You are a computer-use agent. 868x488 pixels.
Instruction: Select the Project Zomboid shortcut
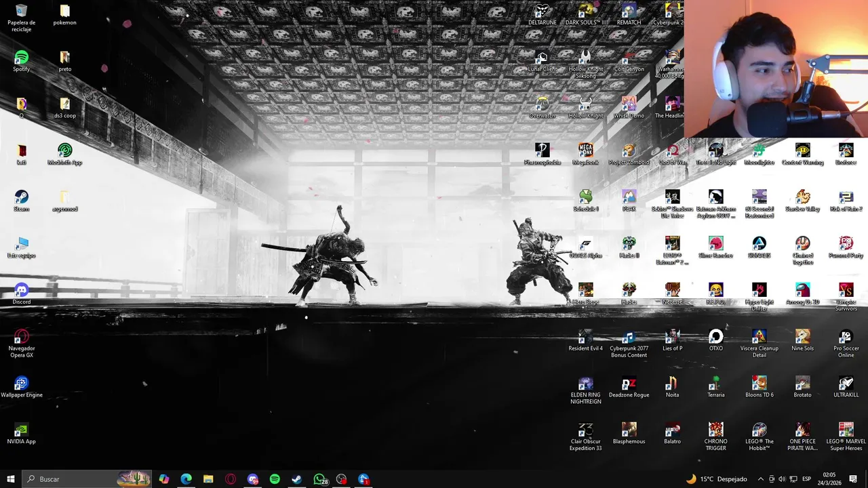[x=629, y=155]
